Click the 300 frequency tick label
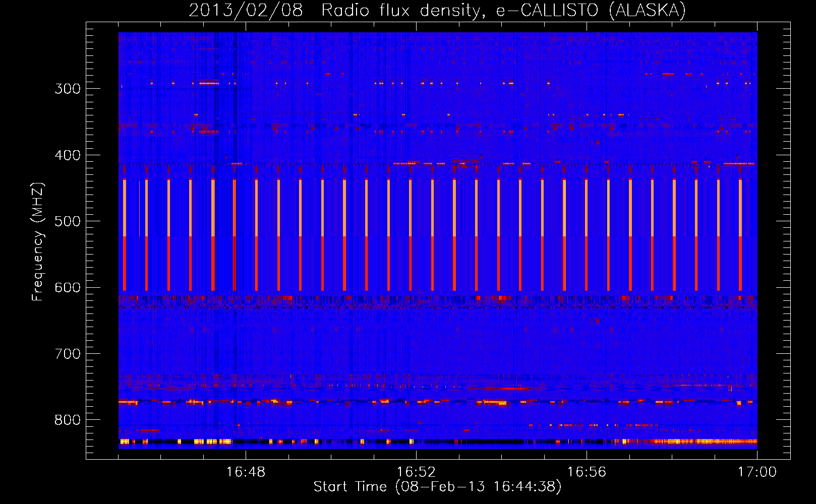This screenshot has width=816, height=504. pyautogui.click(x=68, y=89)
